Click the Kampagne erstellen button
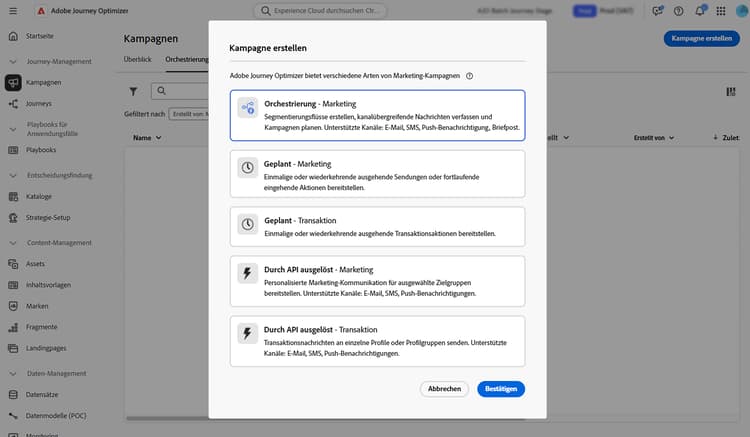 pyautogui.click(x=701, y=38)
